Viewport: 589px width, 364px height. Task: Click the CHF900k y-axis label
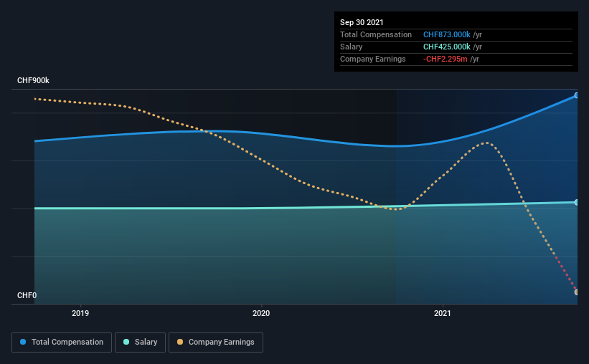[x=33, y=80]
